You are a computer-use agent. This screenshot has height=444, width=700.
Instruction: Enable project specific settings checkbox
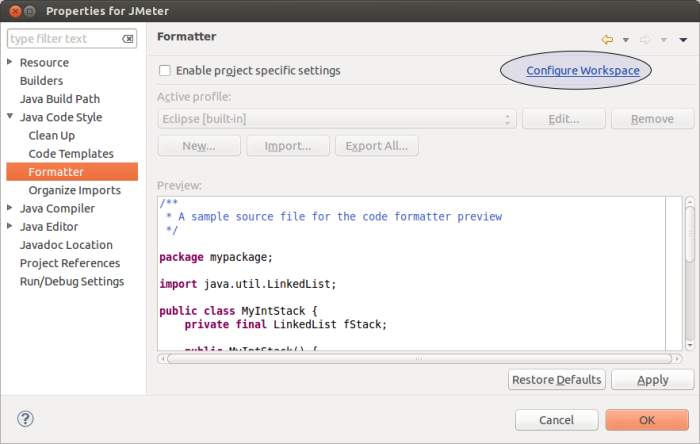tap(165, 71)
